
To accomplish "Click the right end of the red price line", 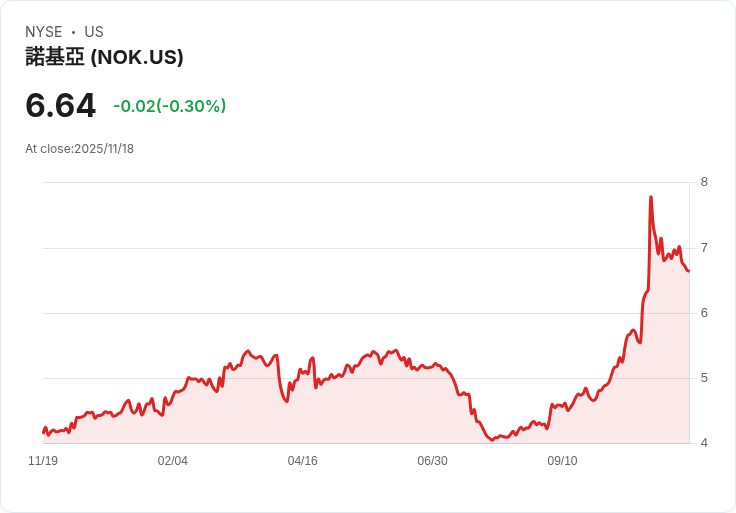I will pos(689,271).
